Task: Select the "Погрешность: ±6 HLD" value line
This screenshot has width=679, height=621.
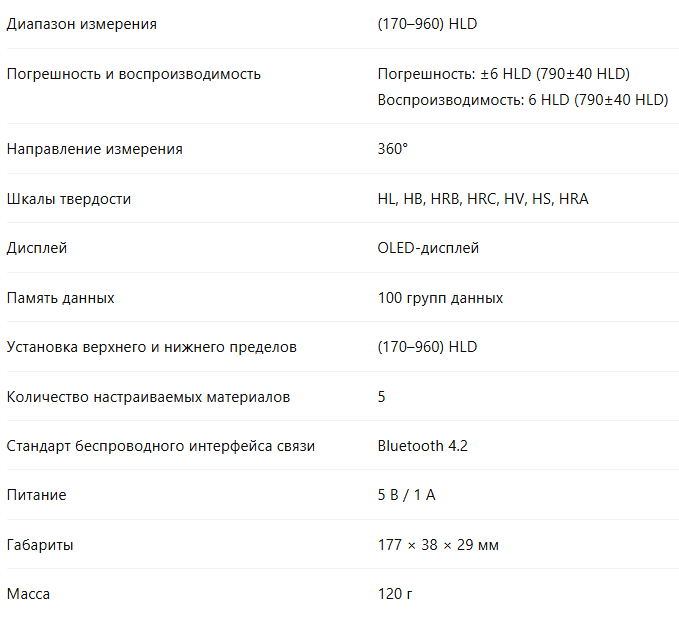Action: click(x=503, y=74)
